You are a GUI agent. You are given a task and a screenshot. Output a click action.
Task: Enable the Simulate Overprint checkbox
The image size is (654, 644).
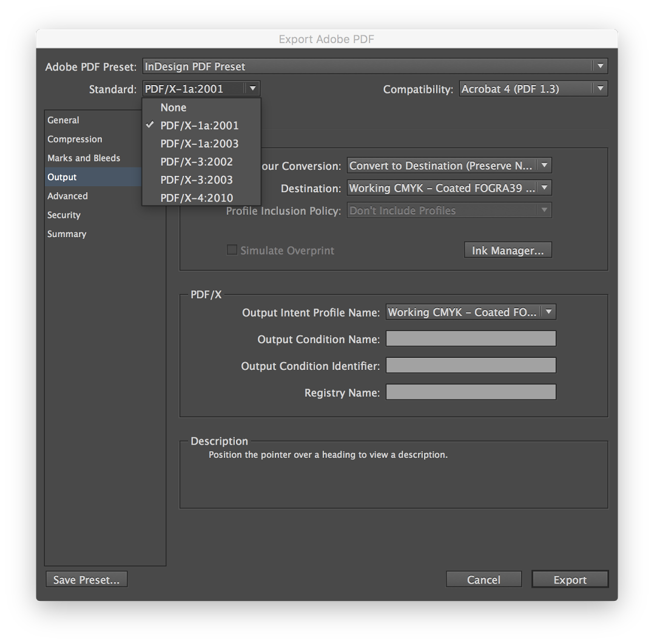coord(232,249)
